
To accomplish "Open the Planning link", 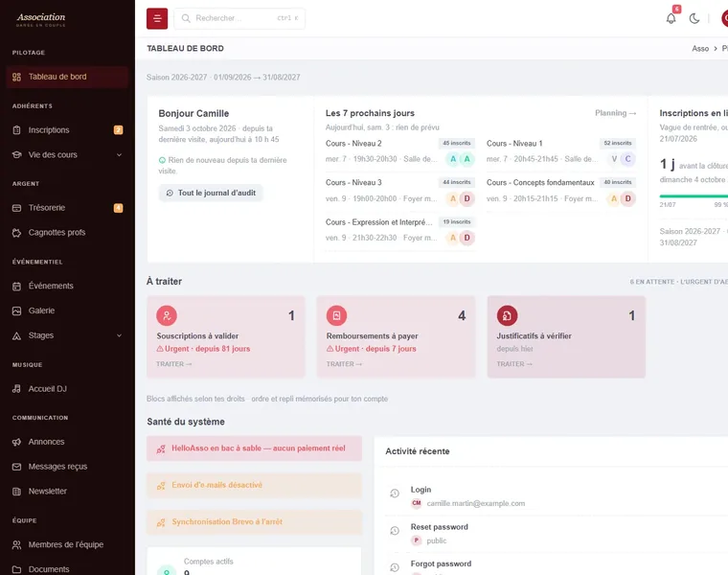I will tap(615, 113).
